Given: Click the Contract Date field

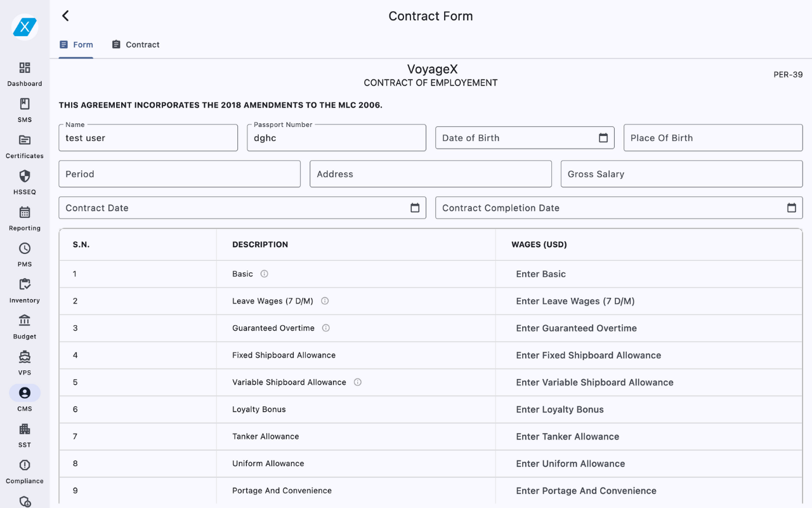Looking at the screenshot, I should [x=242, y=208].
